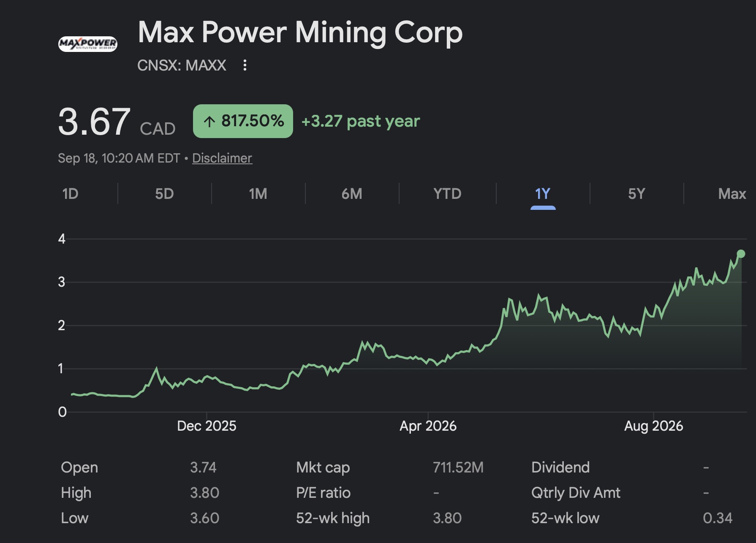The image size is (756, 543).
Task: Switch to the 1D time range
Action: click(x=70, y=194)
